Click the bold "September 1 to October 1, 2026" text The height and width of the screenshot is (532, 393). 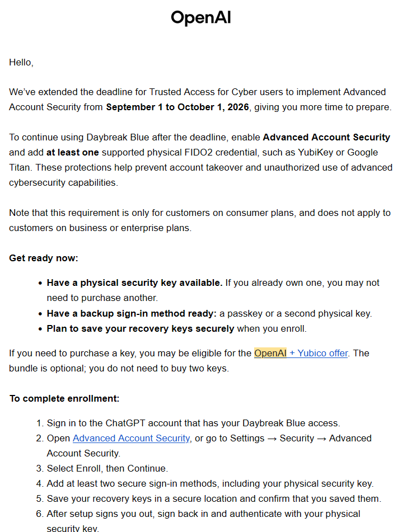(x=177, y=107)
